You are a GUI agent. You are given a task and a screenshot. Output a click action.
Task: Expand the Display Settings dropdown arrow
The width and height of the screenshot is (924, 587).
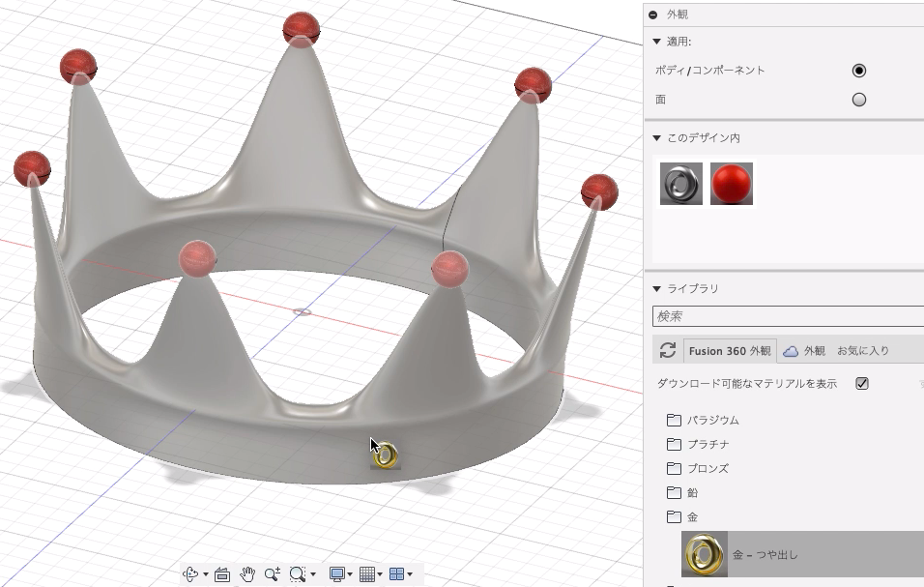[x=350, y=574]
